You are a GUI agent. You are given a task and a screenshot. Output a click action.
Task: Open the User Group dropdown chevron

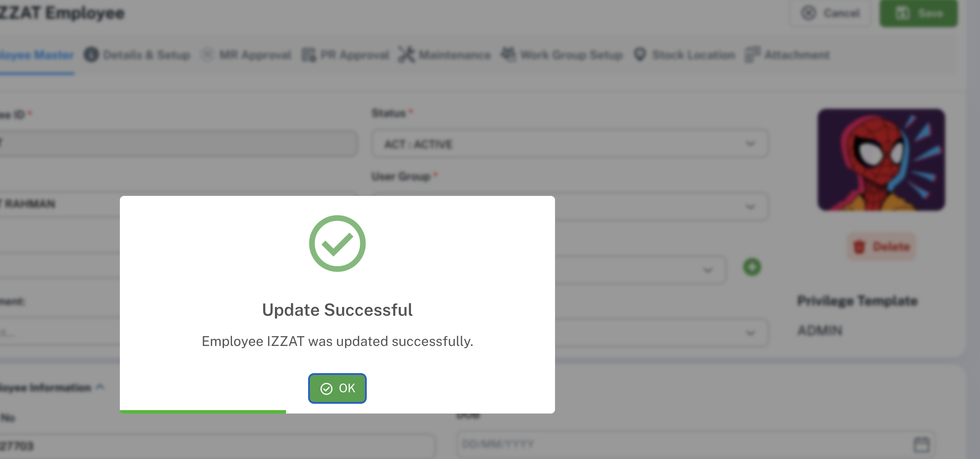pyautogui.click(x=750, y=207)
